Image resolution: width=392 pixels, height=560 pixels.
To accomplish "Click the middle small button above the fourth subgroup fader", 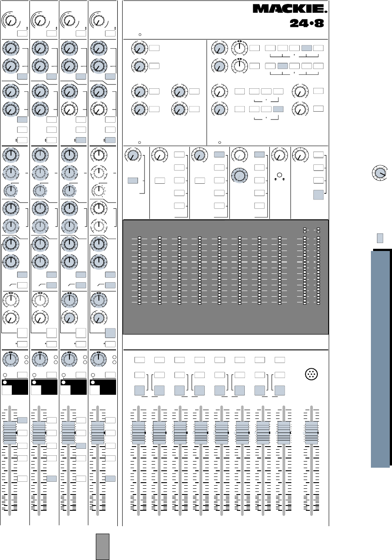I will 200,375.
